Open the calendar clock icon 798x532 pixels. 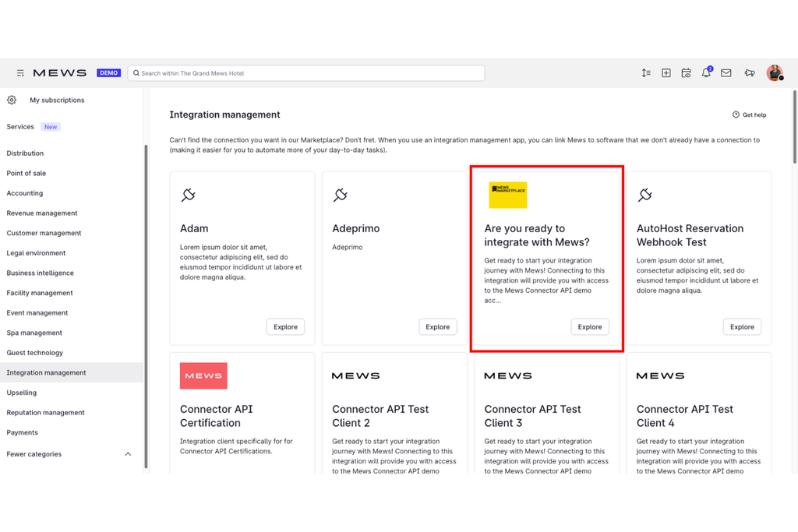click(686, 73)
